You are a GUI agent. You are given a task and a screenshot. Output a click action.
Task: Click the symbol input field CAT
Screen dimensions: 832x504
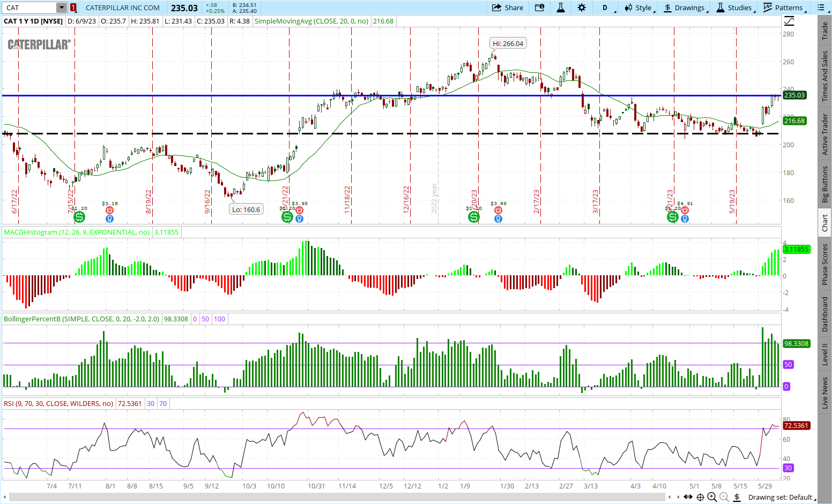click(x=29, y=7)
